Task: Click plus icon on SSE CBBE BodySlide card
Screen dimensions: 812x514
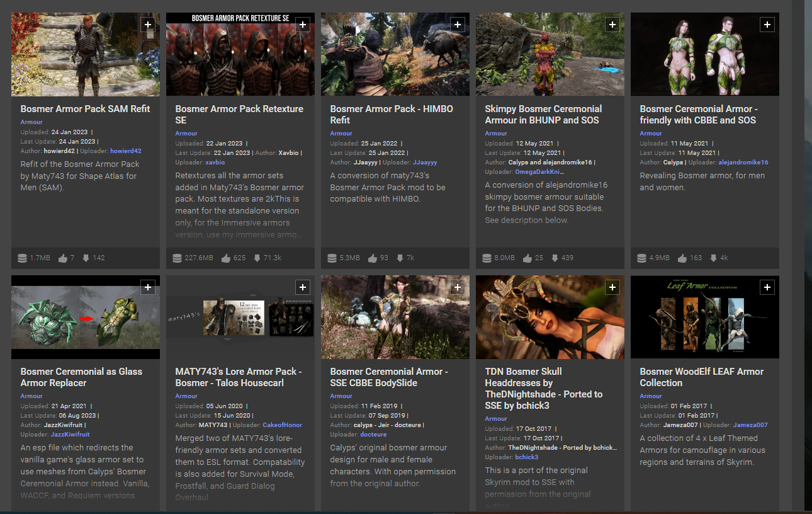Action: (458, 287)
